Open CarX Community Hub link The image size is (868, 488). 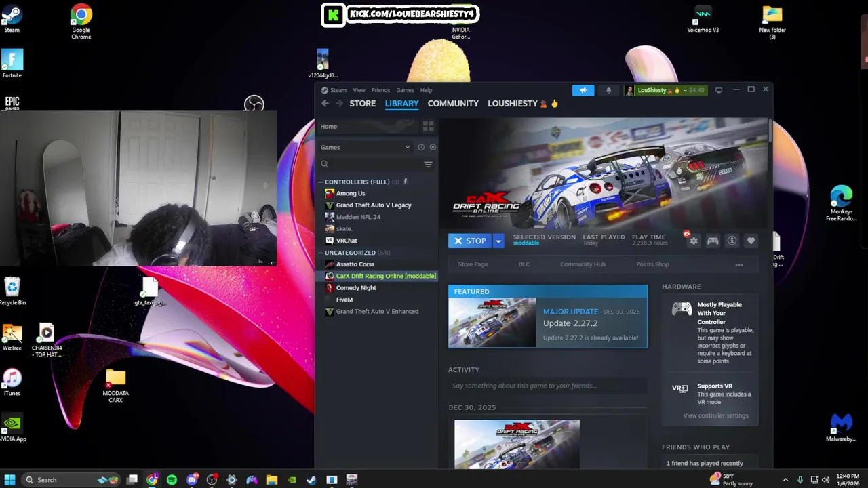pos(583,264)
